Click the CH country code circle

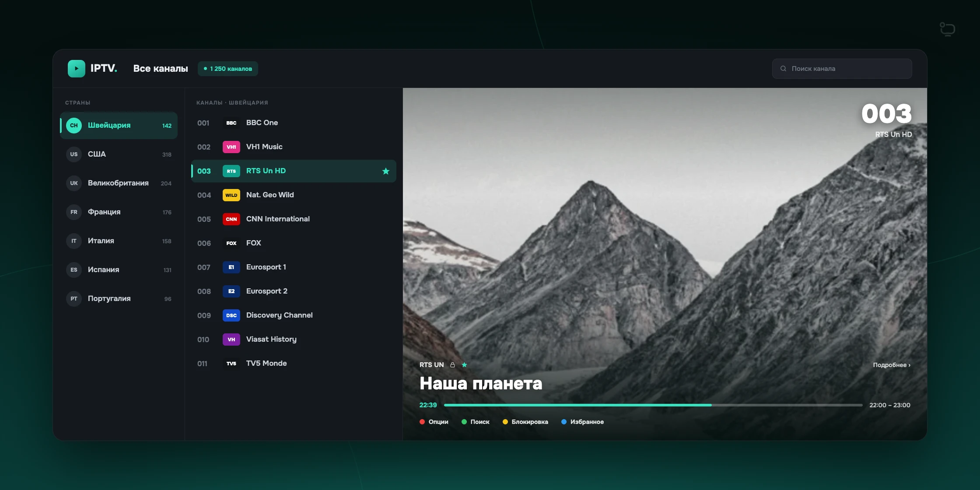click(x=74, y=126)
